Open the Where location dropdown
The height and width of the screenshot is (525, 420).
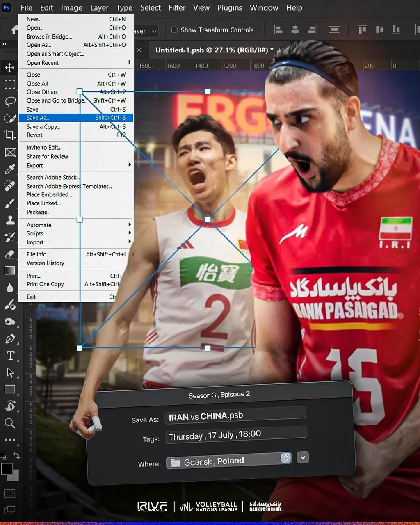pyautogui.click(x=228, y=461)
